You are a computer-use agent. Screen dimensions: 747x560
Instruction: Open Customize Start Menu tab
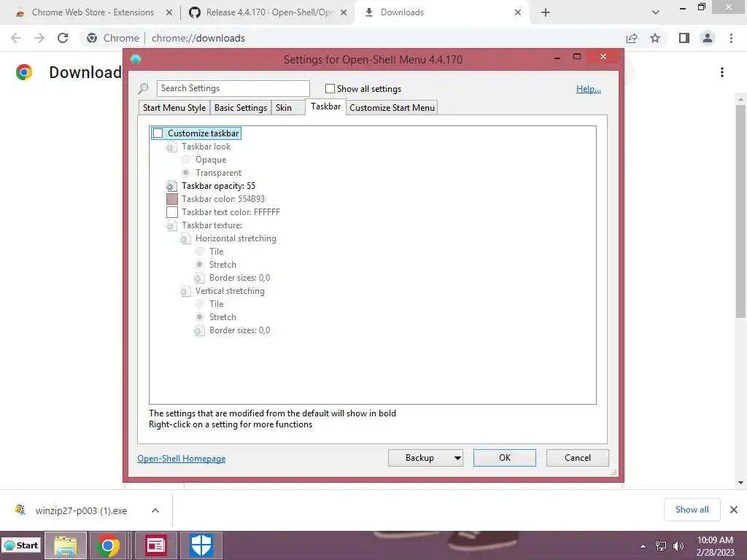tap(392, 108)
